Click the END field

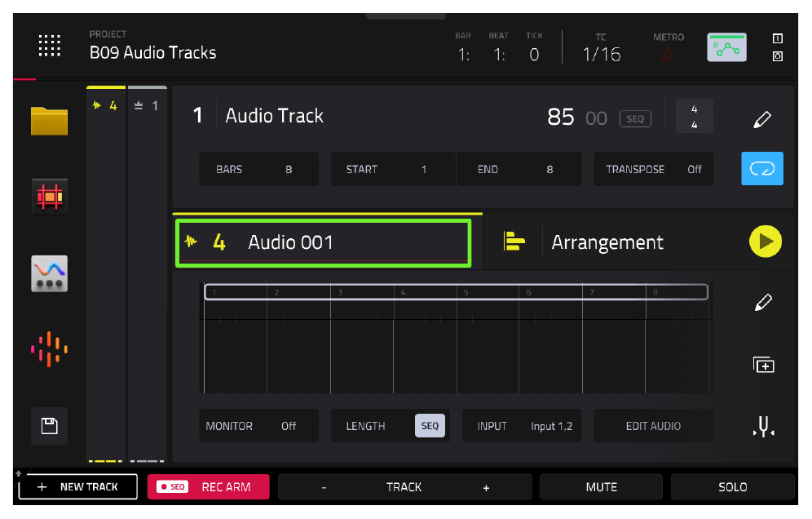[x=519, y=169]
